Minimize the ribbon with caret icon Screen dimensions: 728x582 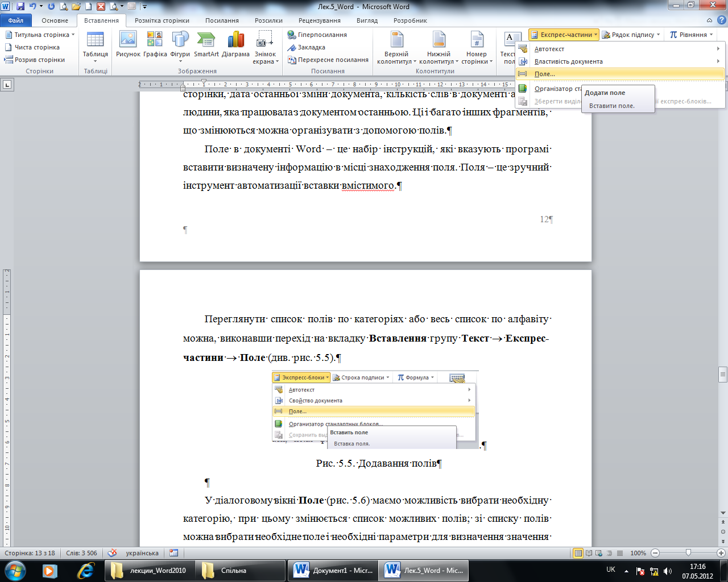pyautogui.click(x=709, y=20)
